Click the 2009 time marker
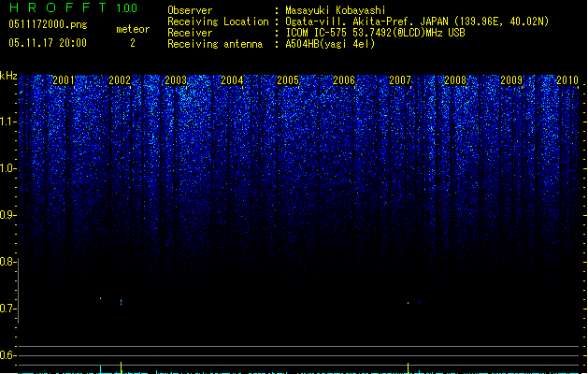 coord(511,79)
